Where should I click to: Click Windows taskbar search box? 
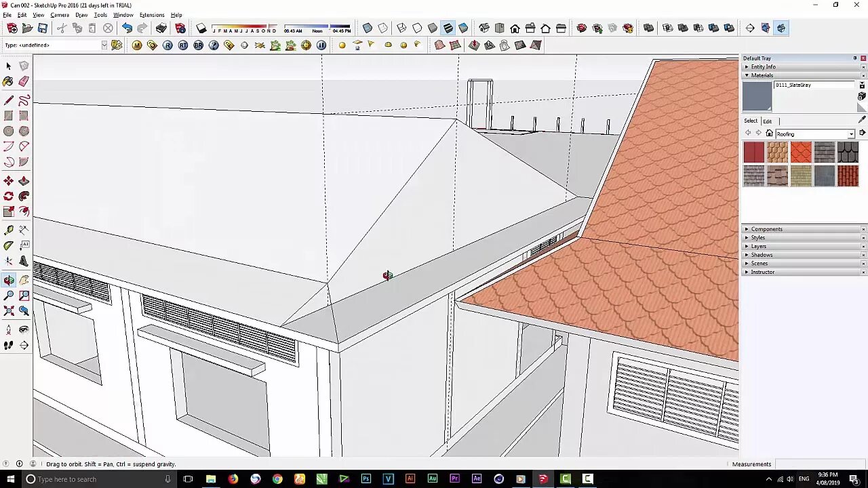pyautogui.click(x=98, y=479)
